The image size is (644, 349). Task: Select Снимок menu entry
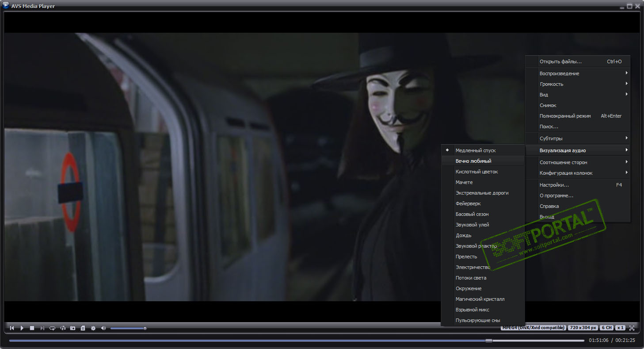click(577, 105)
